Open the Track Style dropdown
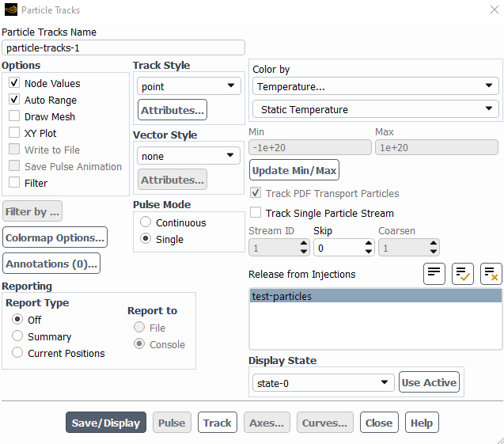Viewport: 504px width, 444px height. pyautogui.click(x=188, y=86)
